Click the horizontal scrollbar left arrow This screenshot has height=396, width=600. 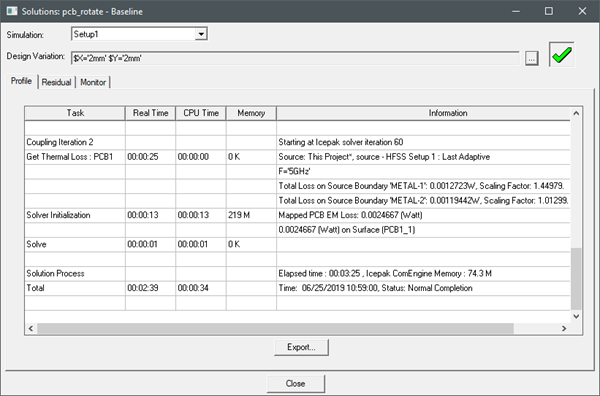pyautogui.click(x=31, y=328)
